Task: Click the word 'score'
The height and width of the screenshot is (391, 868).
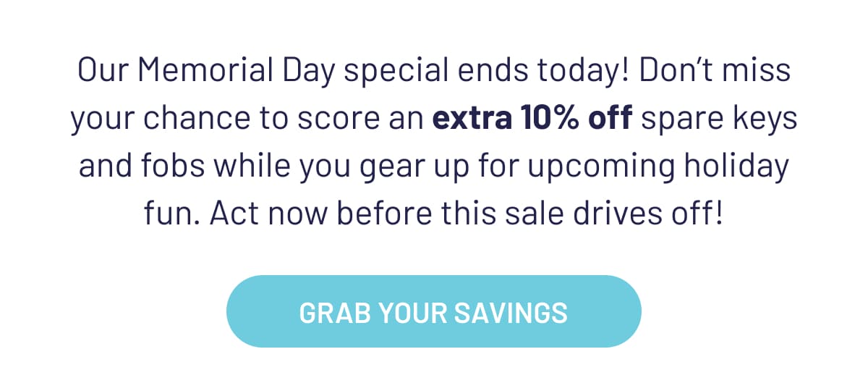Action: [336, 119]
